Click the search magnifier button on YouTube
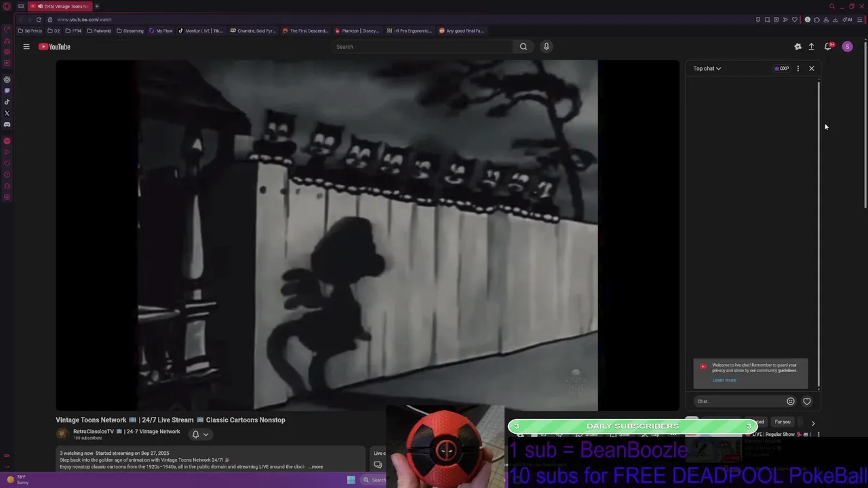The width and height of the screenshot is (868, 488). pyautogui.click(x=523, y=47)
